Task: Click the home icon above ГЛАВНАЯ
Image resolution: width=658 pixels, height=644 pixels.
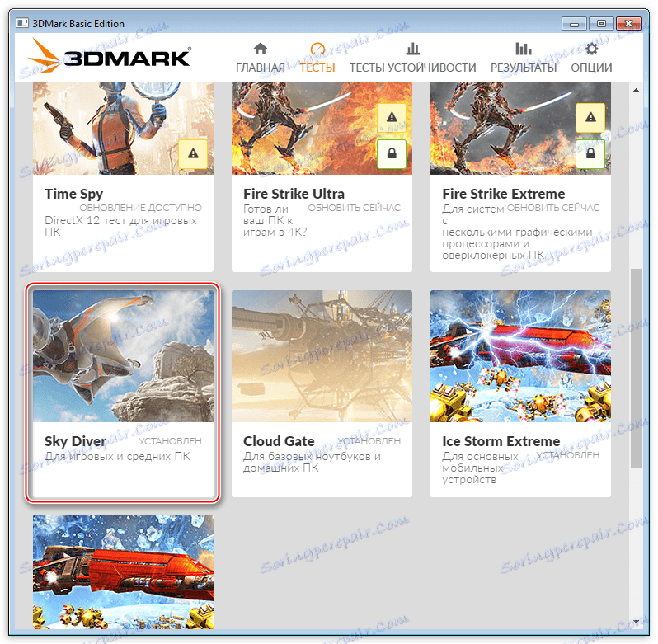Action: 261,49
